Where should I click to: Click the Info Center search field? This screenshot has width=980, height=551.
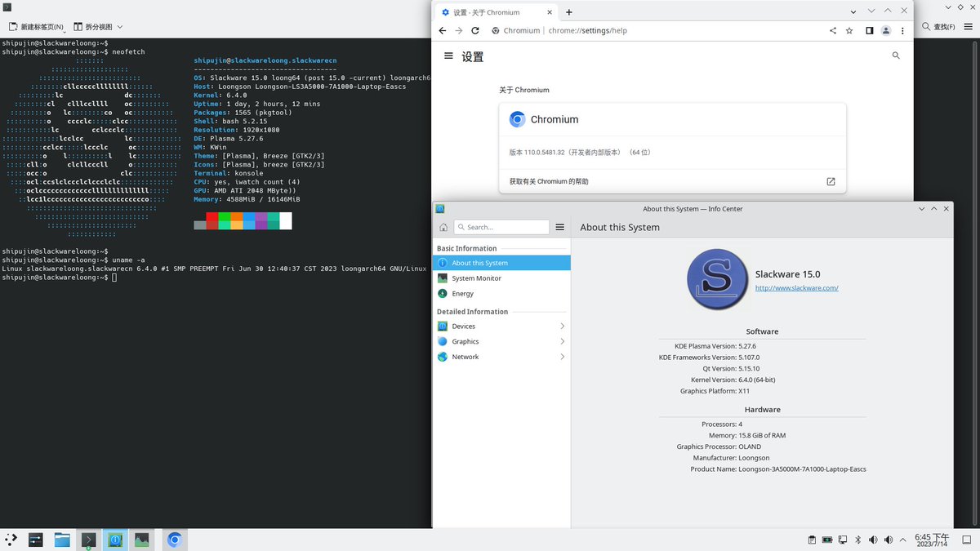pos(501,227)
